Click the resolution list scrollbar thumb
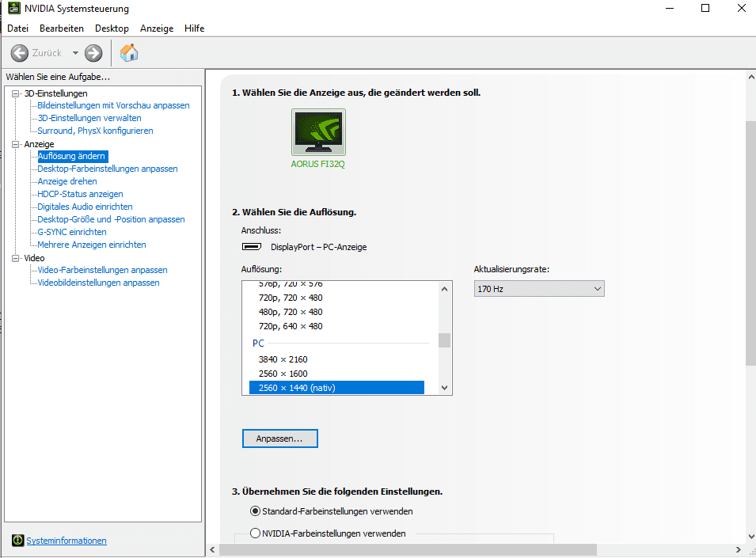The width and height of the screenshot is (756, 558). point(445,340)
